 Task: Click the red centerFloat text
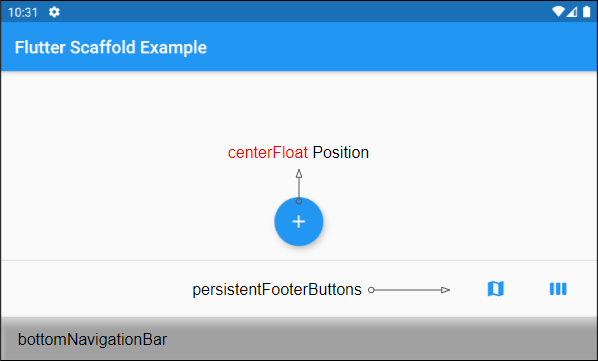click(x=268, y=152)
